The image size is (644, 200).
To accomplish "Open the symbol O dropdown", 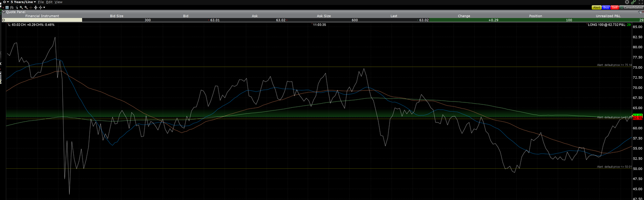I will click(6, 2).
